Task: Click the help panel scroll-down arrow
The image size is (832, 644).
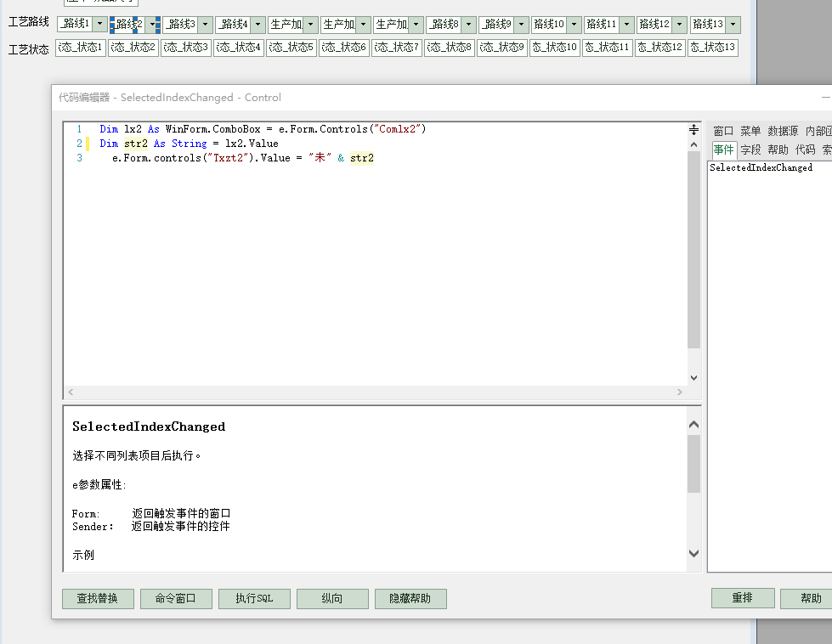Action: tap(693, 553)
